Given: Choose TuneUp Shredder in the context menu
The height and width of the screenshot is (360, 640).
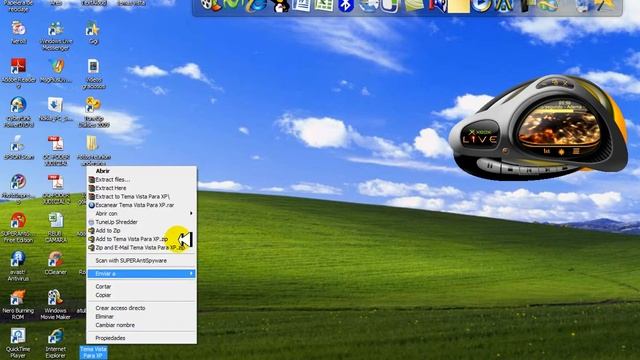Looking at the screenshot, I should pos(141,222).
